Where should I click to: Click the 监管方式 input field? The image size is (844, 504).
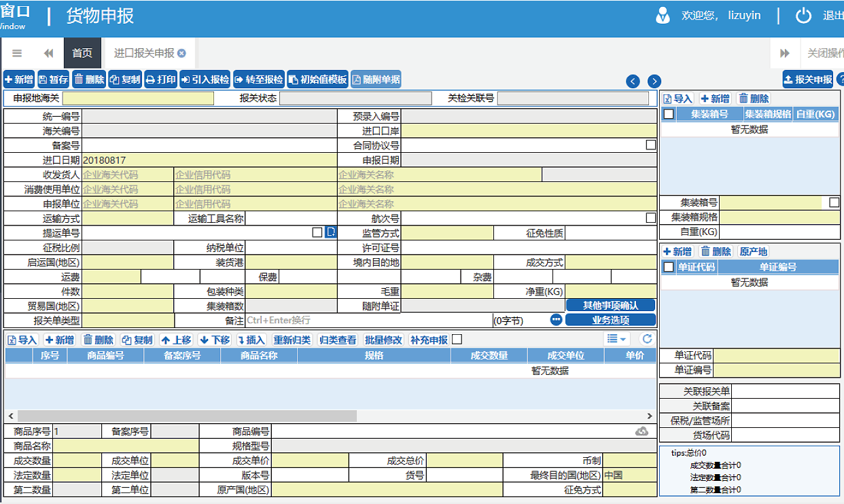click(x=448, y=233)
